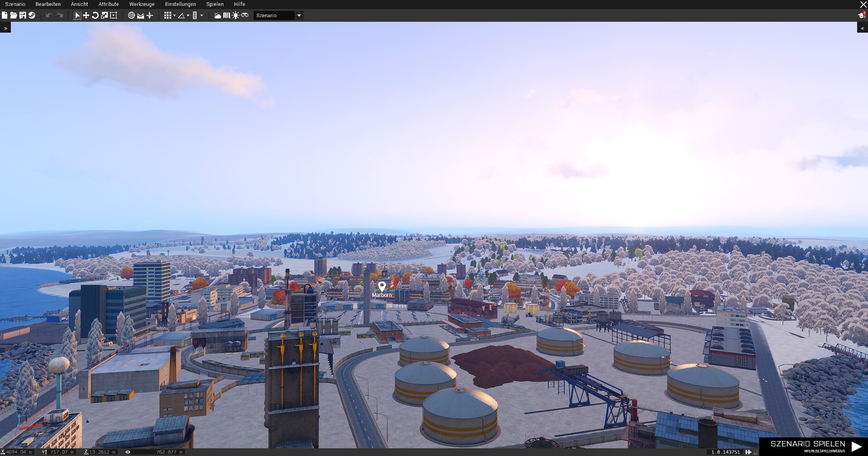Toggle the flashlight using the sun icon
The width and height of the screenshot is (868, 456).
coord(236,15)
